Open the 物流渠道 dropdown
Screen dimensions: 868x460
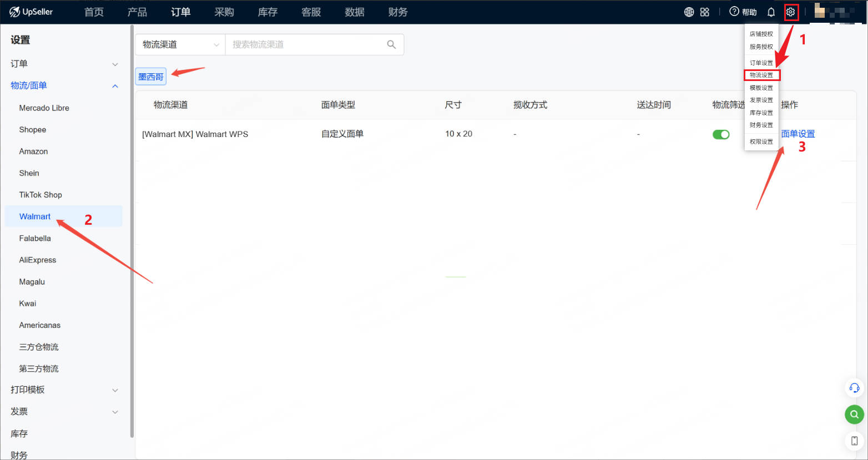179,44
